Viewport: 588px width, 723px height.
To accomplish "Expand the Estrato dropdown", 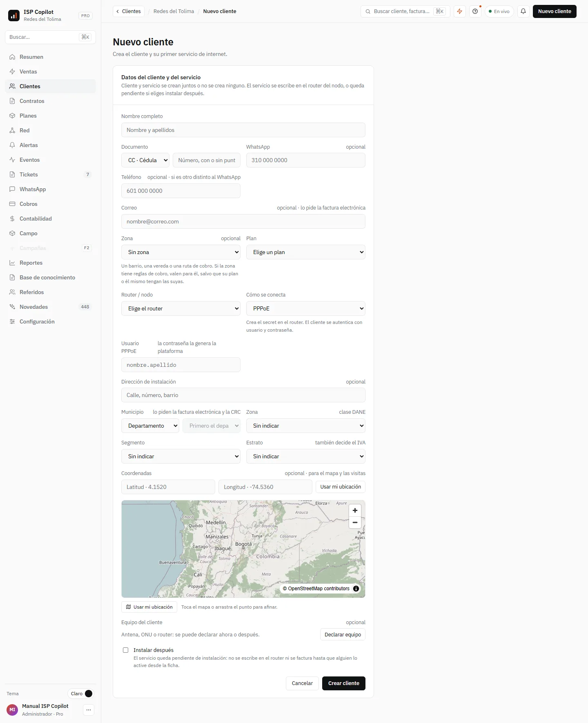I will [306, 456].
